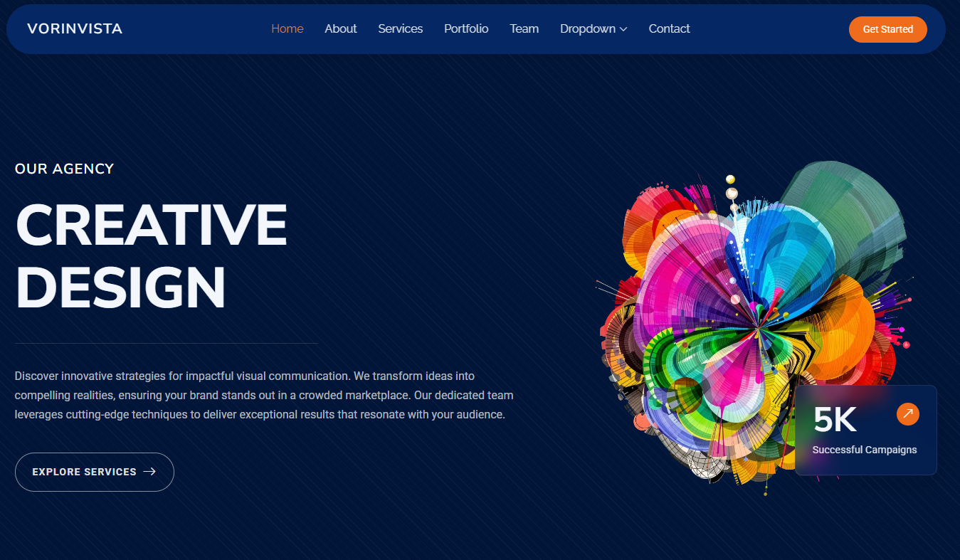Click the orange diagonal arrow icon

(x=907, y=414)
